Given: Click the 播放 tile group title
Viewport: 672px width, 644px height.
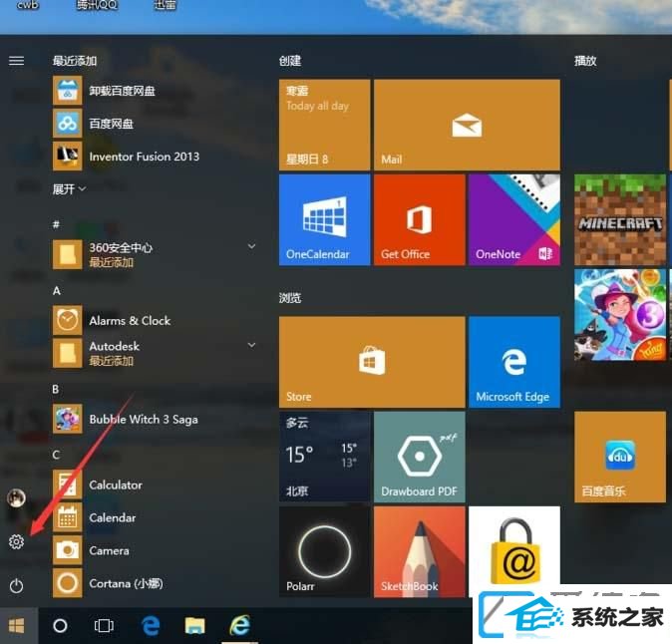Looking at the screenshot, I should tap(585, 61).
